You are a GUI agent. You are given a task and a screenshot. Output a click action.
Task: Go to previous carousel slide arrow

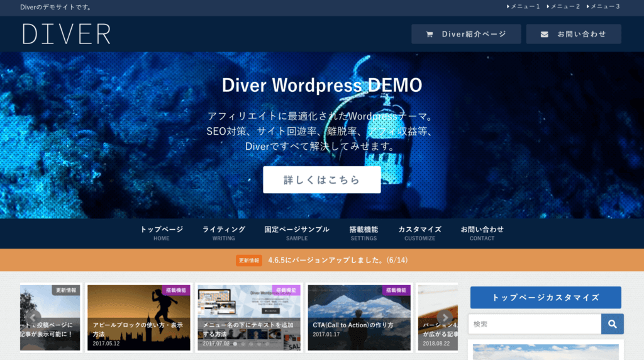point(33,317)
